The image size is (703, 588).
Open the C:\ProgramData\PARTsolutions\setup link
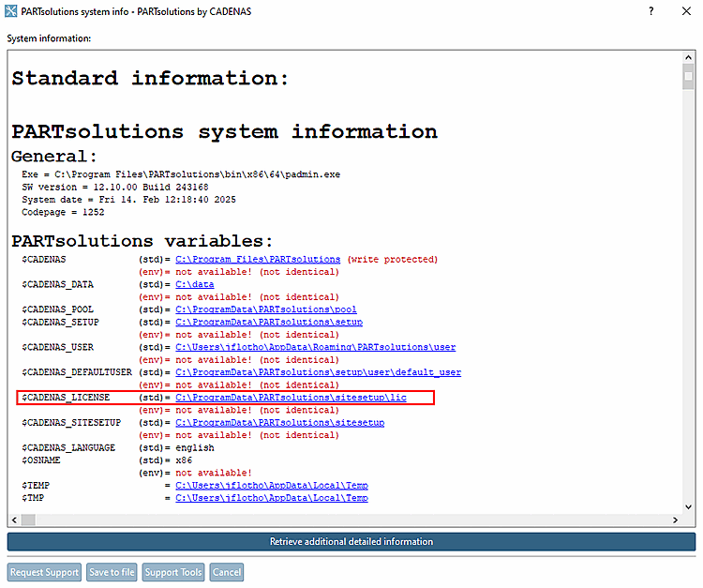(269, 322)
